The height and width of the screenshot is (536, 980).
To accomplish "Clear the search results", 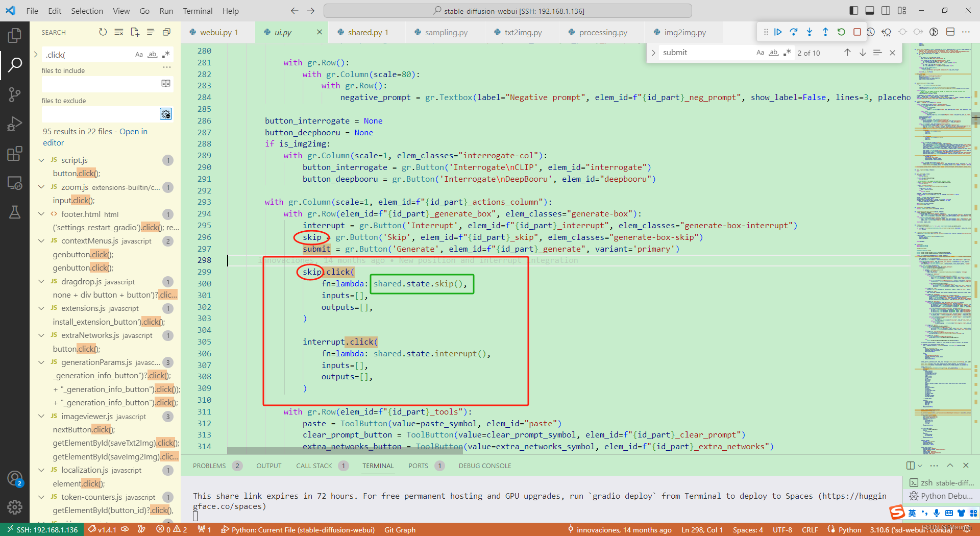I will 119,32.
